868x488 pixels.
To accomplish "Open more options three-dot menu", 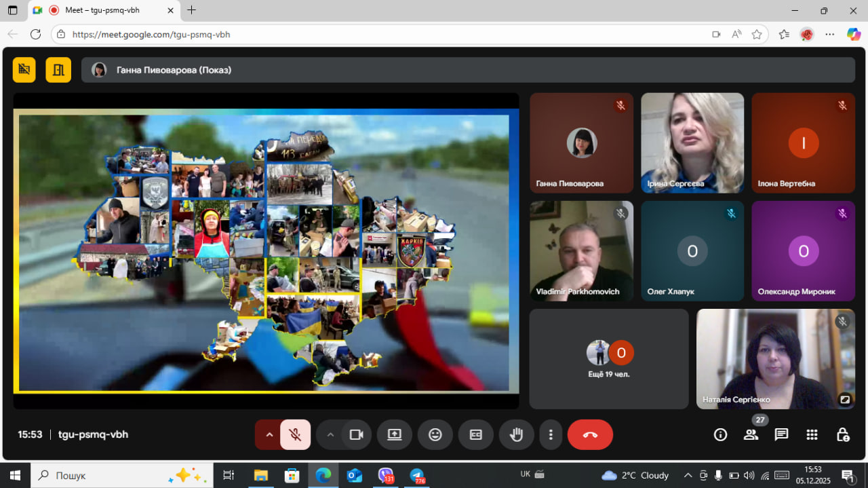I will point(551,434).
